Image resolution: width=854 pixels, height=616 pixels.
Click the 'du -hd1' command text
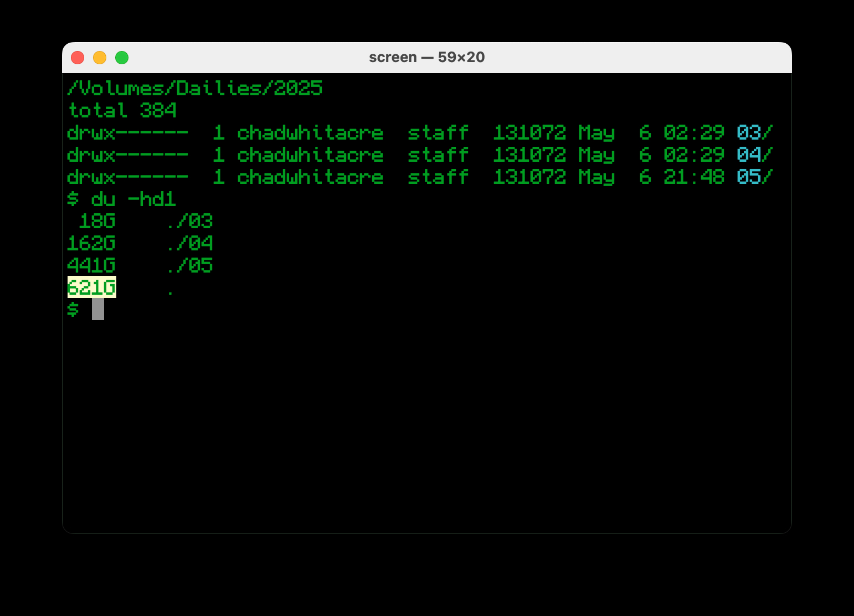[133, 199]
